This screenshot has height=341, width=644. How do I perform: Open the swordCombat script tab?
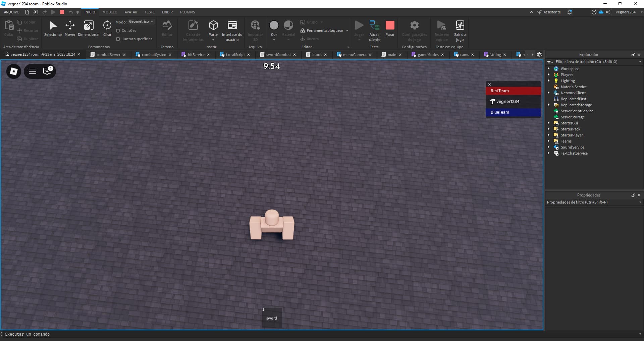click(278, 54)
